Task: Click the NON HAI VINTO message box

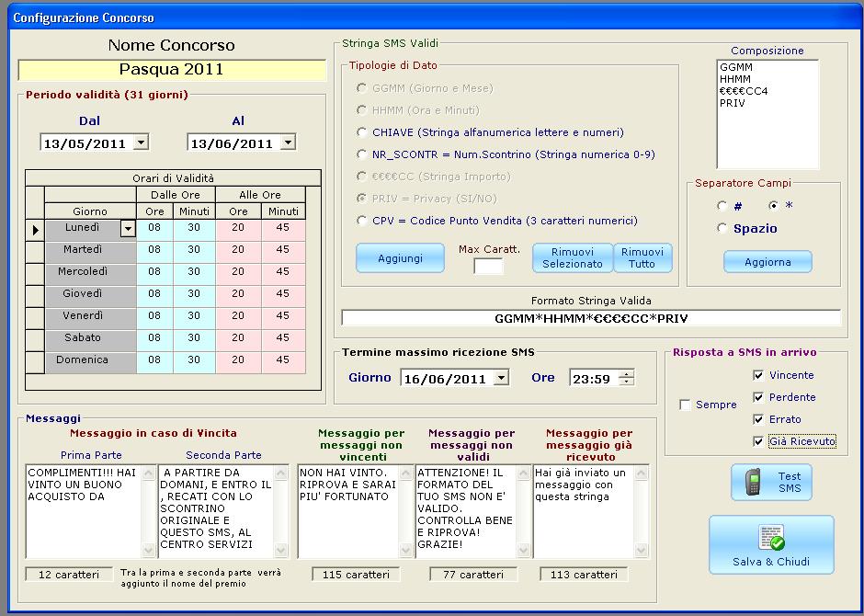Action: tap(348, 511)
